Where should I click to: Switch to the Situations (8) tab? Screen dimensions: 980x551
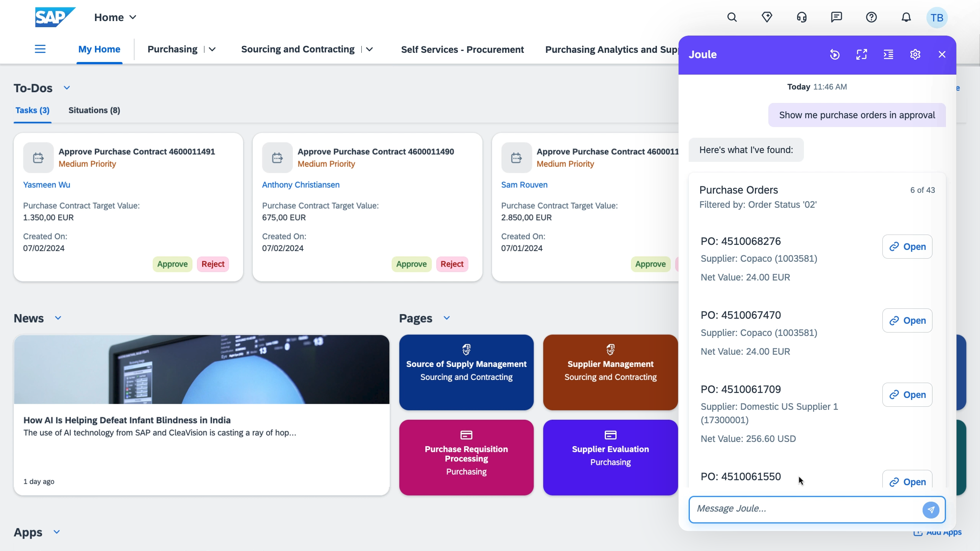click(x=94, y=111)
